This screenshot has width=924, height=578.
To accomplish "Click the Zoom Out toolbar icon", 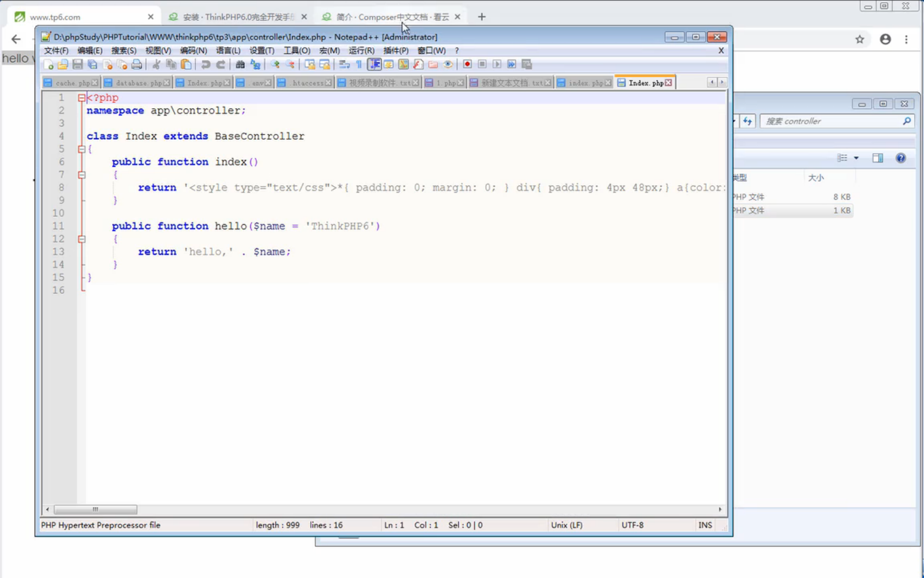I will [289, 64].
